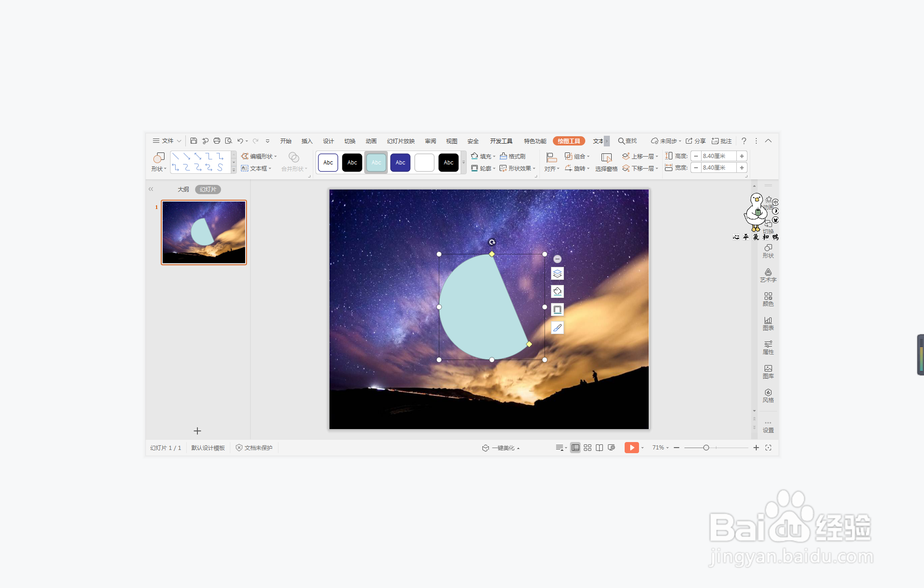Select the straight line shape in the gallery
Image resolution: width=924 pixels, height=588 pixels.
(x=176, y=156)
